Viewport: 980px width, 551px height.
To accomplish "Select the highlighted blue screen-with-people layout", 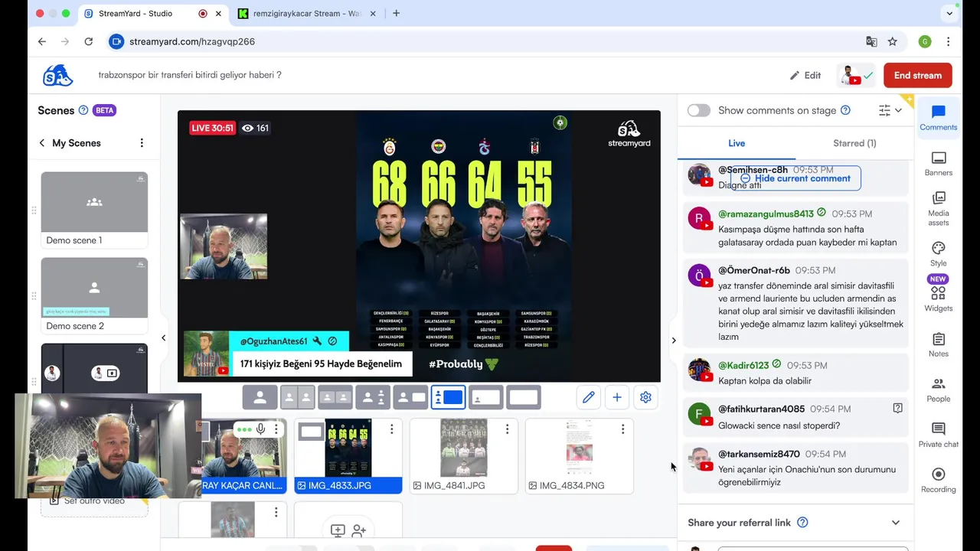I will pyautogui.click(x=448, y=397).
